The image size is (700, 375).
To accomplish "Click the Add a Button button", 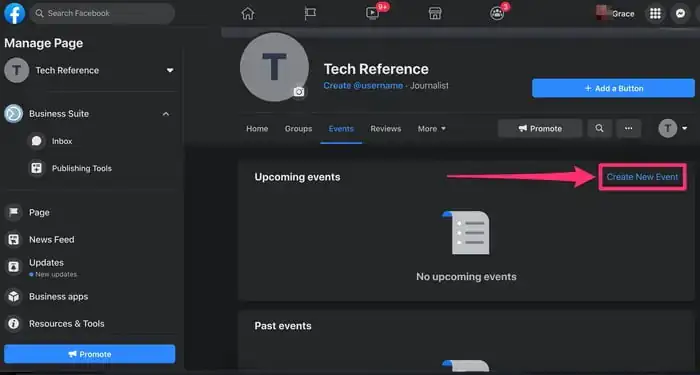I will 613,88.
